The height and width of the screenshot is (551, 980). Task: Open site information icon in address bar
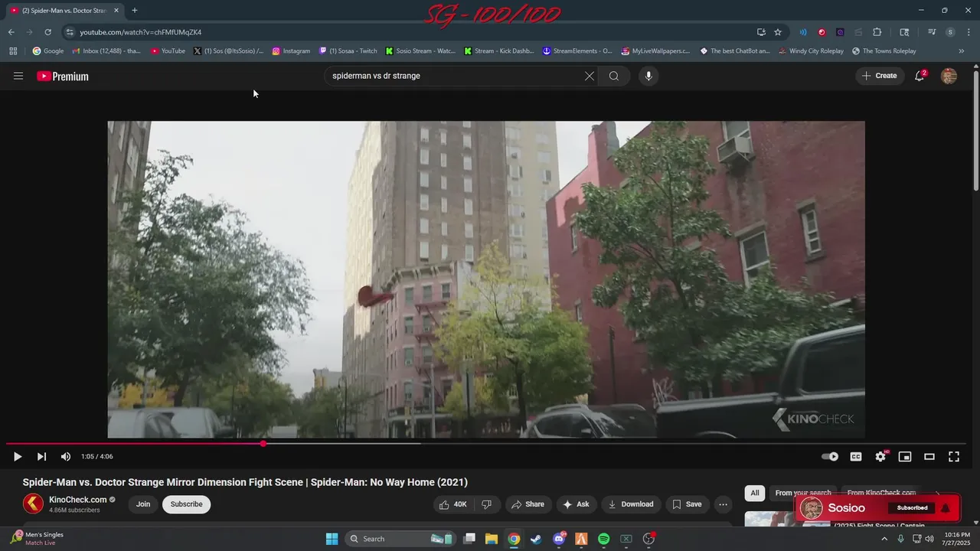[x=70, y=32]
